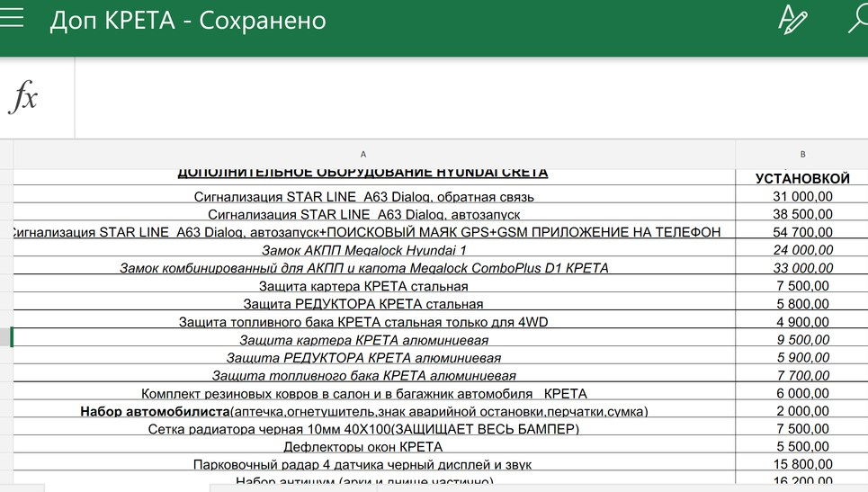The width and height of the screenshot is (868, 492).
Task: Select cell УСТАНОВКОЙ header
Action: (x=802, y=177)
